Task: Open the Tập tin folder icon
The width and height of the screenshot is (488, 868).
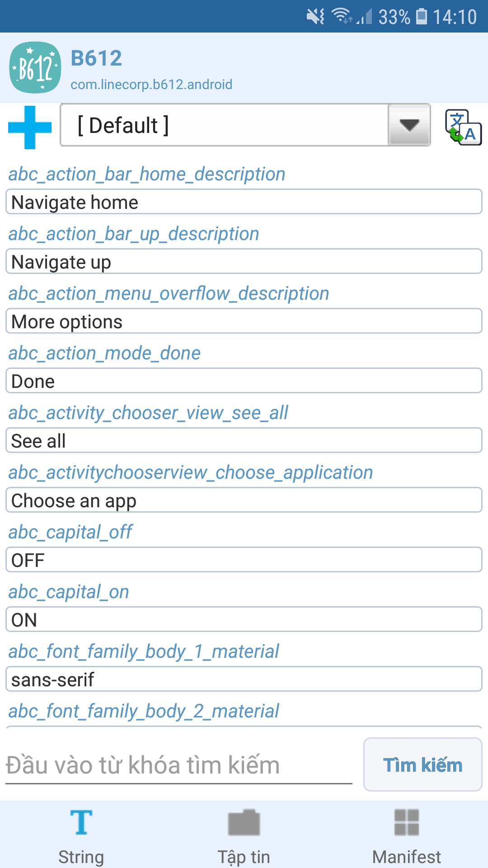Action: [244, 822]
